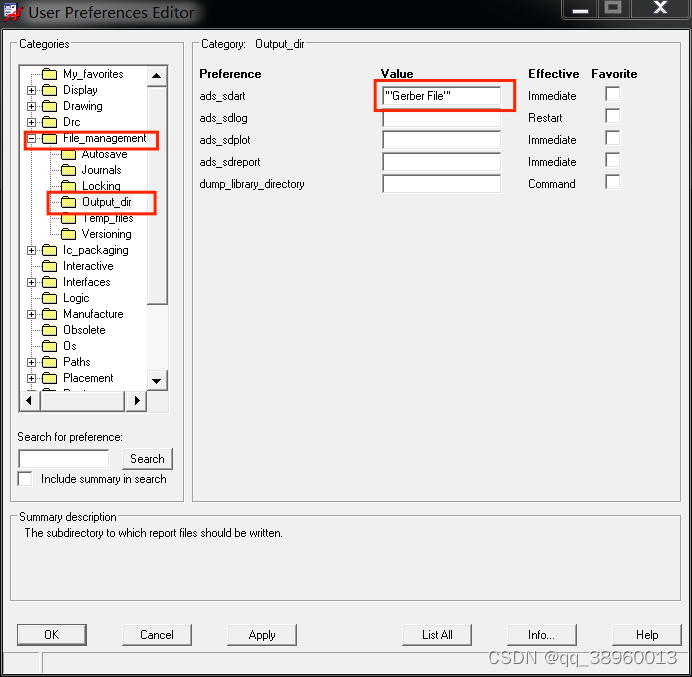Image resolution: width=692 pixels, height=677 pixels.
Task: Tick the Favorite checkbox for ads_sdplot
Action: click(x=612, y=138)
